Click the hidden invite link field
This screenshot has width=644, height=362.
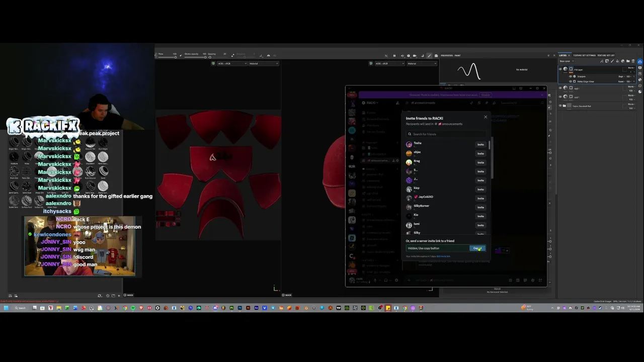click(x=438, y=248)
